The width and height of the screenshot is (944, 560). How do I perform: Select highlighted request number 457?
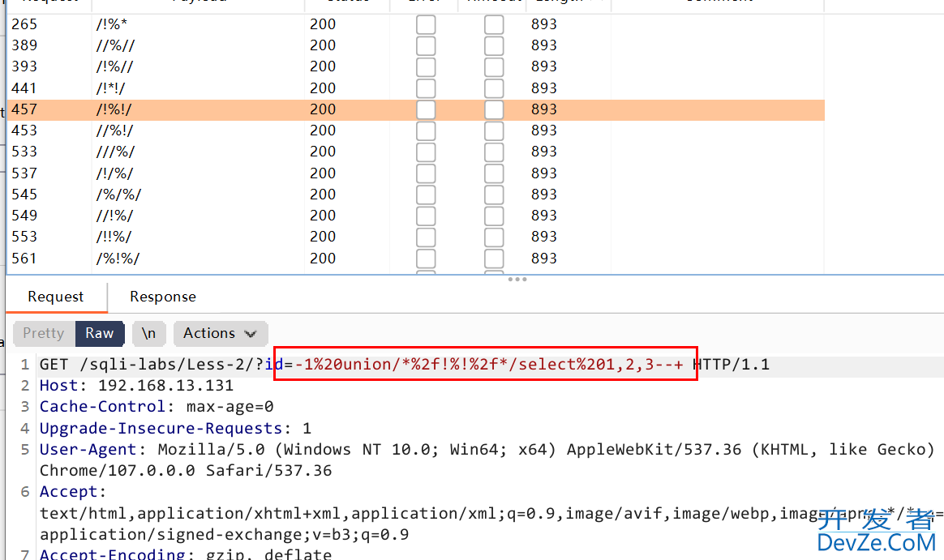[24, 109]
